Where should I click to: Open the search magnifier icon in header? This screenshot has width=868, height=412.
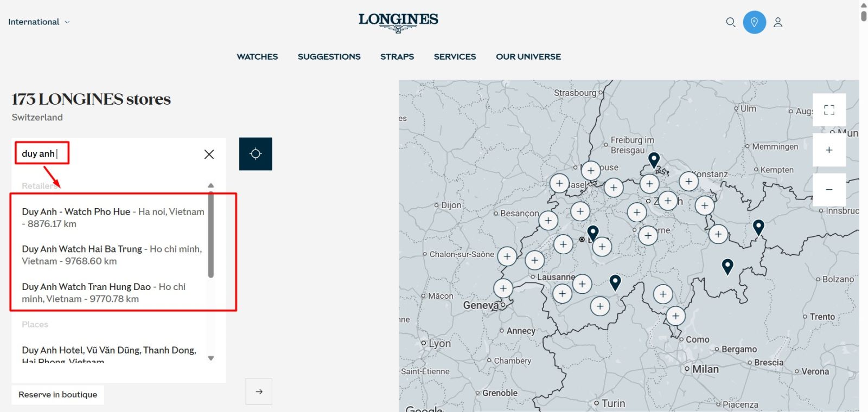(731, 22)
